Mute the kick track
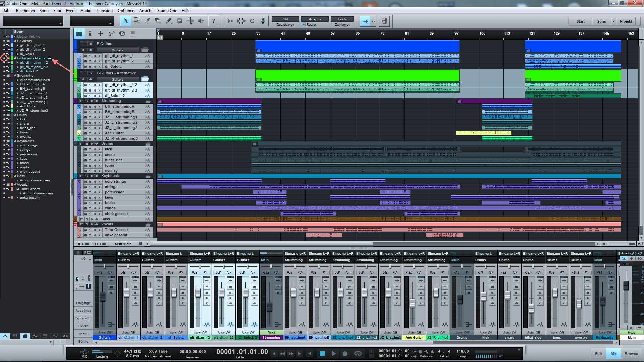The width and height of the screenshot is (644, 362). click(x=85, y=149)
